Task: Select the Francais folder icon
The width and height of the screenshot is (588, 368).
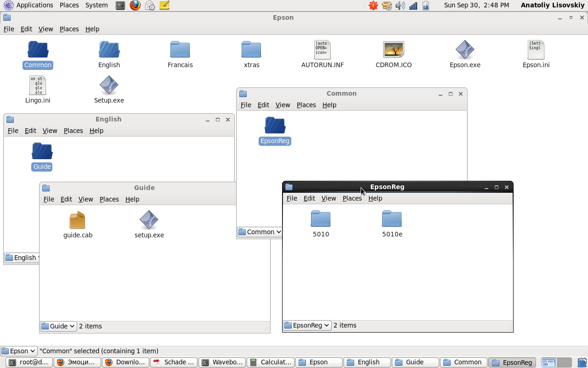Action: 180,50
